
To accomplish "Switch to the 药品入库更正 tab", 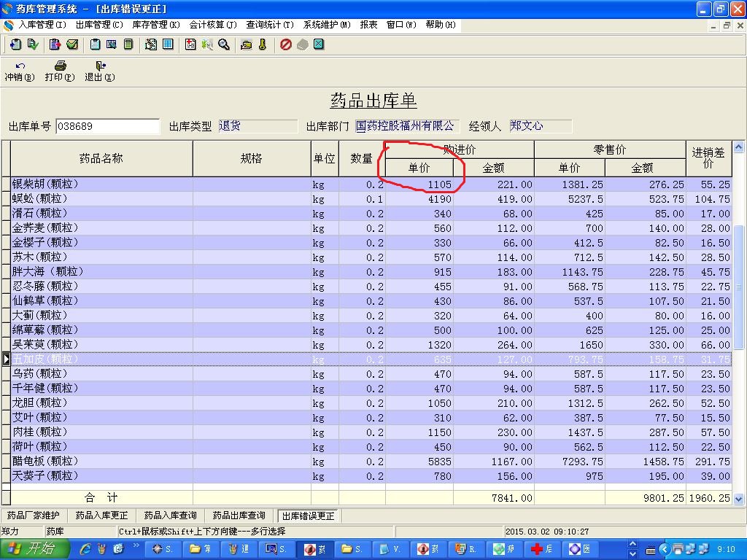I will click(101, 516).
